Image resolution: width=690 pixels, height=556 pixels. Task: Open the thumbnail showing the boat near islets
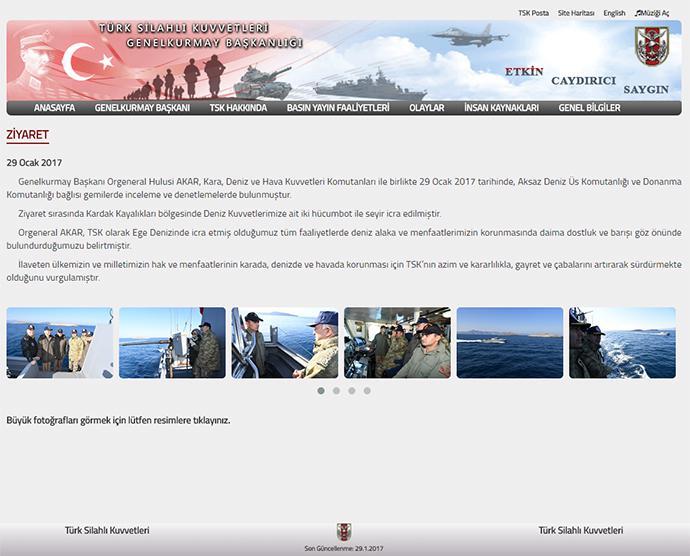(510, 342)
